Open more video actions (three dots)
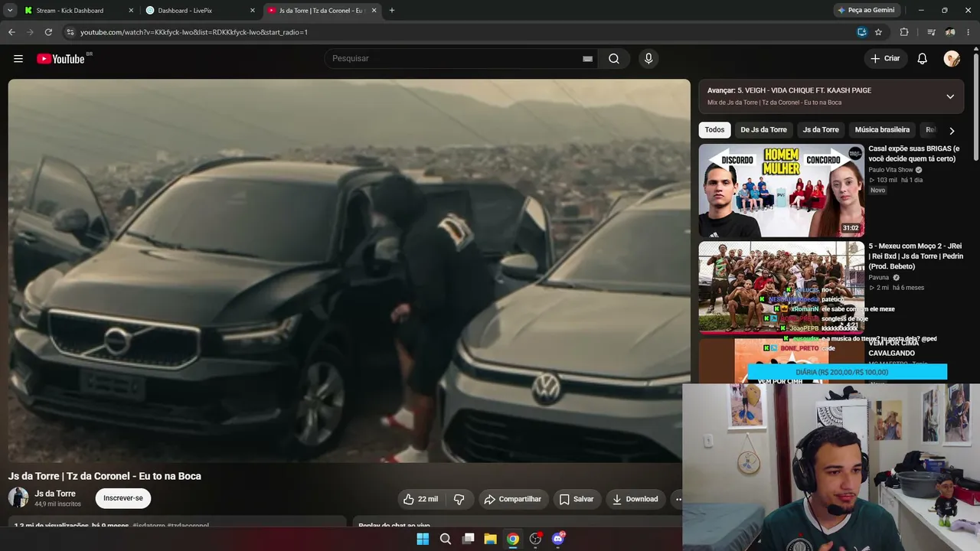980x551 pixels. pos(676,499)
